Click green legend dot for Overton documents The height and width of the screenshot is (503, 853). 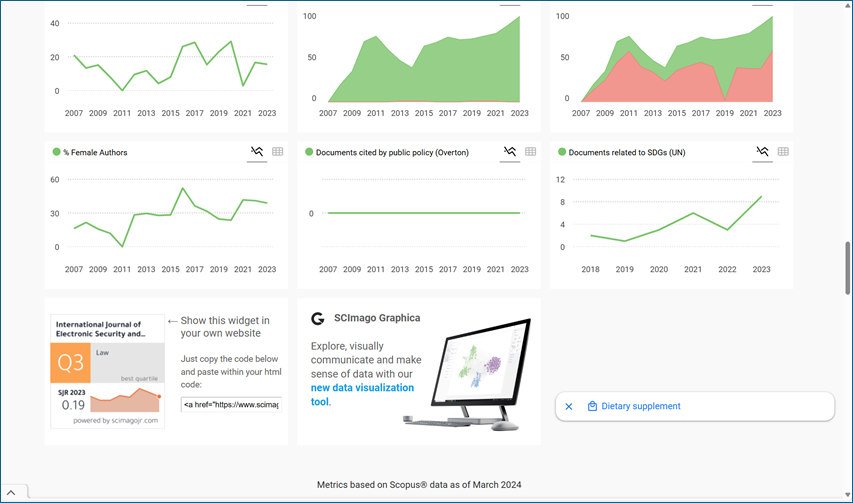pyautogui.click(x=309, y=153)
